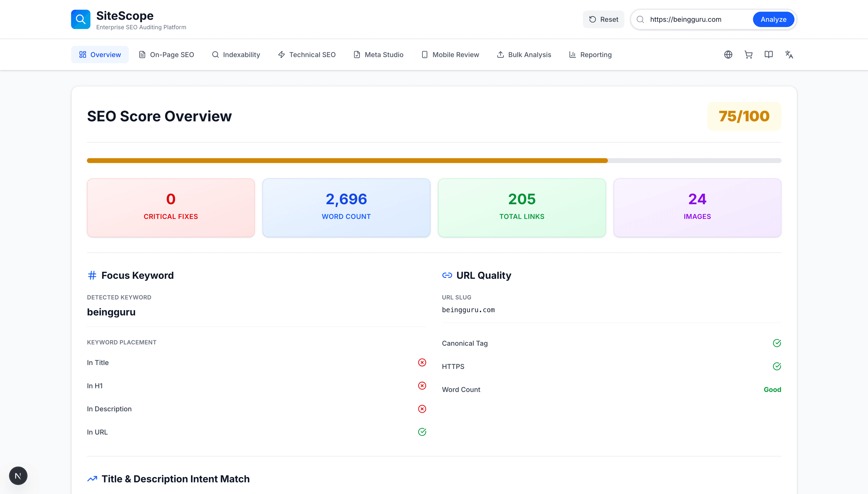Open the shopping cart icon

point(748,55)
